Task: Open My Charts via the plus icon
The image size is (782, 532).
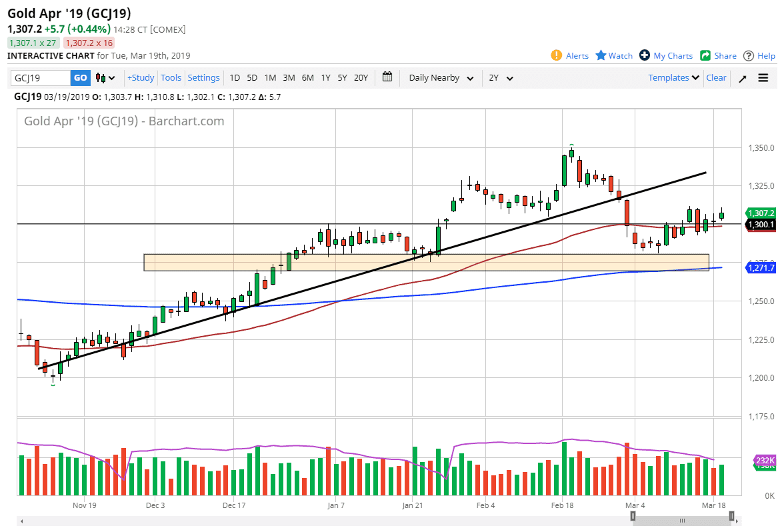Action: tap(645, 55)
